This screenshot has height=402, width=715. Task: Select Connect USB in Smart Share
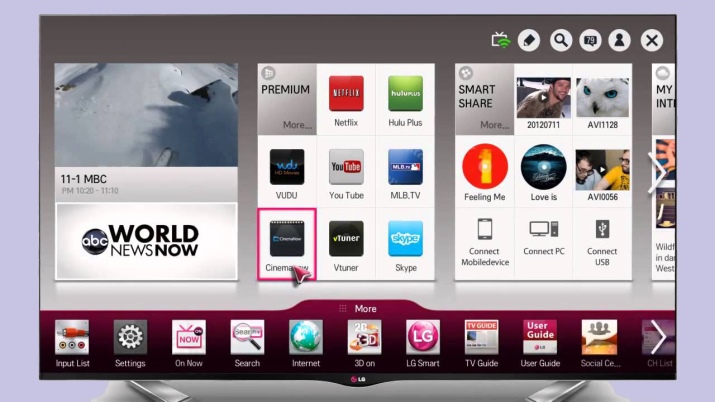[x=602, y=243]
